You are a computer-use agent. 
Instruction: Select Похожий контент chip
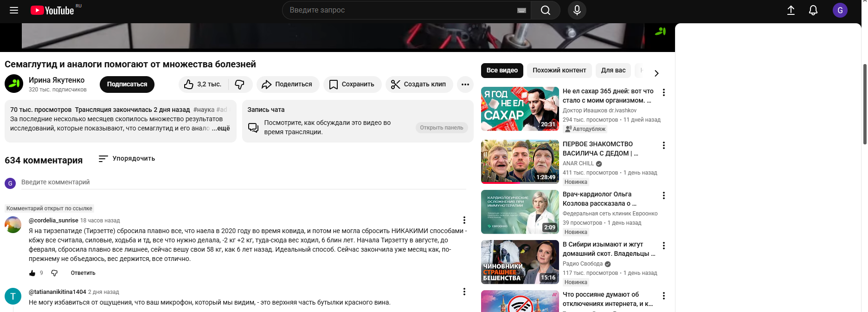[x=559, y=70]
